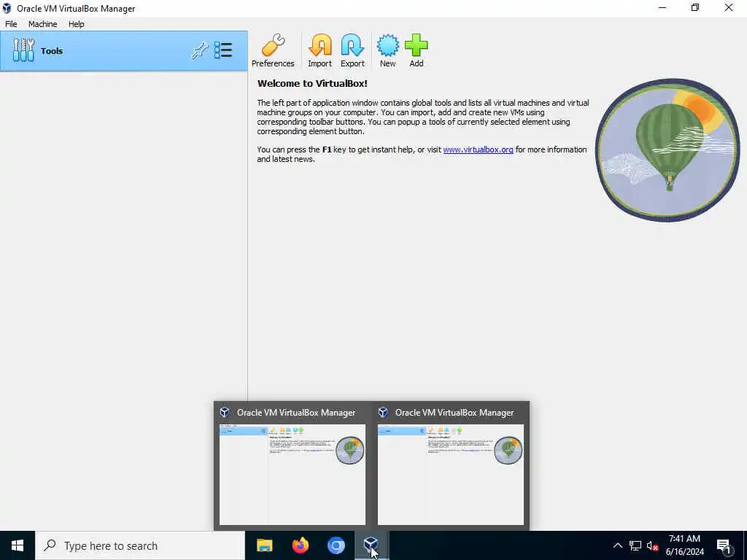This screenshot has height=560, width=747.
Task: Select the Tools item in left pane
Action: 124,51
